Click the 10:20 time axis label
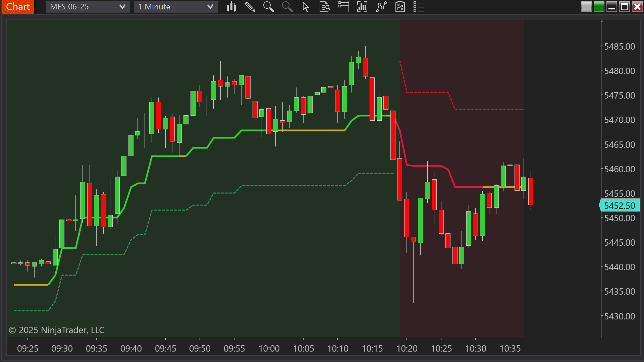Image resolution: width=644 pixels, height=362 pixels. pos(408,349)
